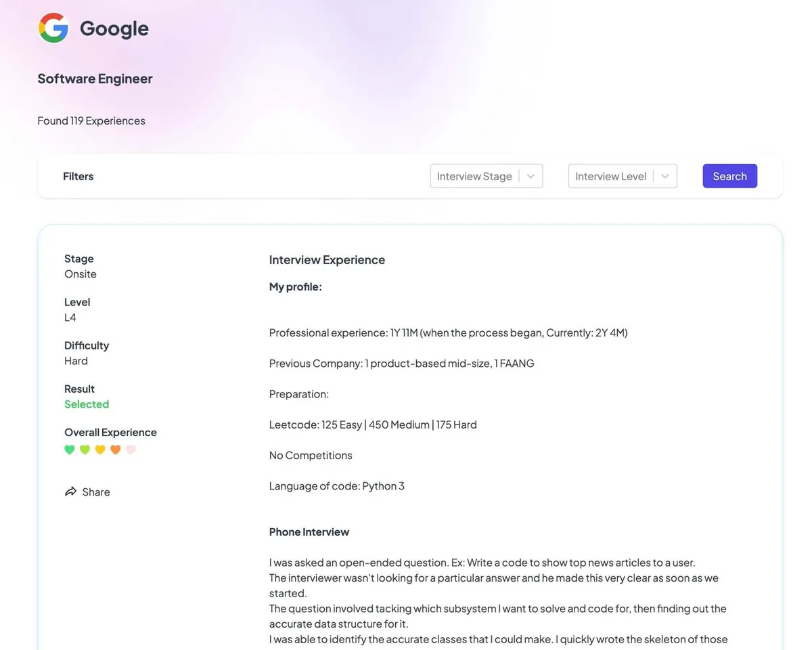Viewport: 812px width, 650px height.
Task: Click the Software Engineer heading
Action: pyautogui.click(x=95, y=79)
